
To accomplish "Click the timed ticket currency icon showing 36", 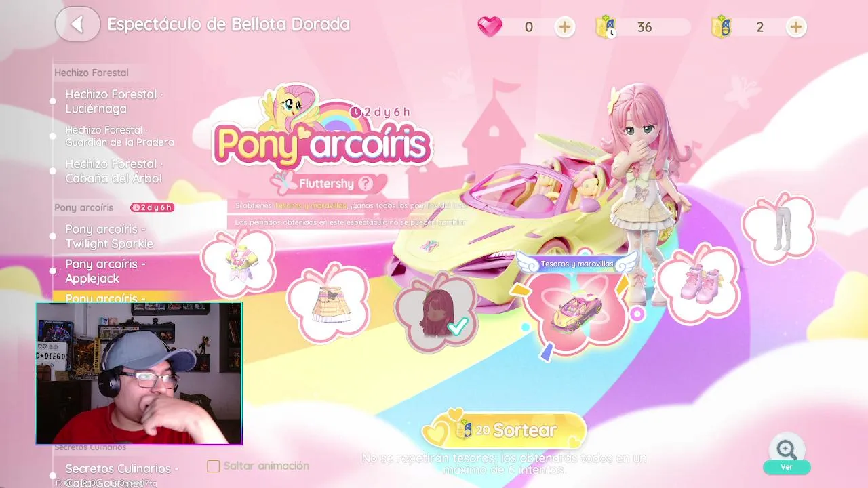I will tap(605, 27).
